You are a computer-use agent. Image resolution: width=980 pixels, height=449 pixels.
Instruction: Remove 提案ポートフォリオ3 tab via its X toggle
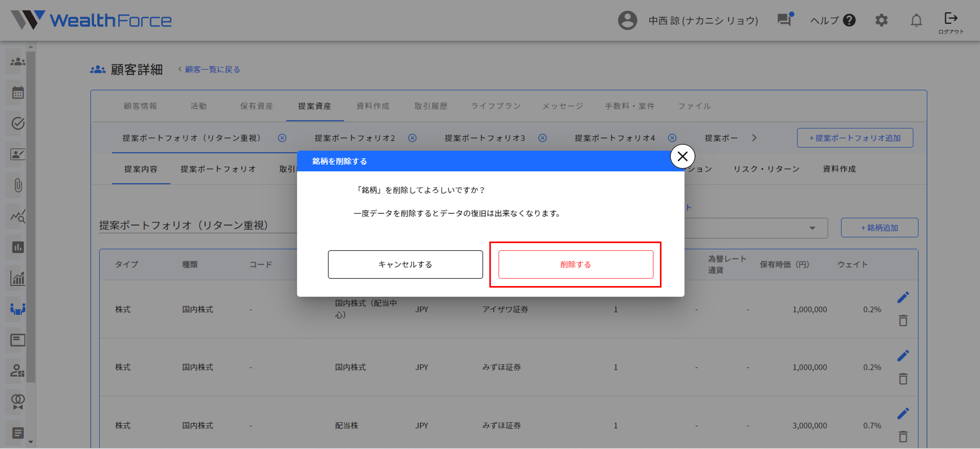click(542, 138)
